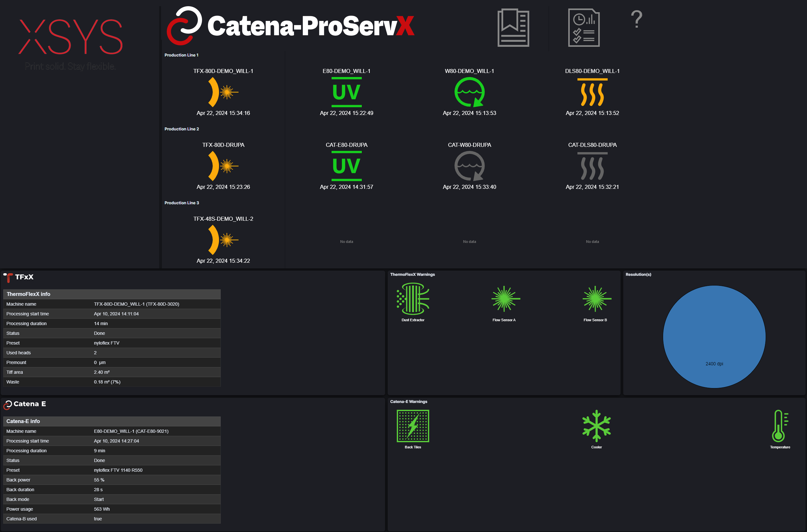This screenshot has width=807, height=532.
Task: Select the TFX-80D-DEMO_WILL-1 laser icon
Action: (x=223, y=92)
